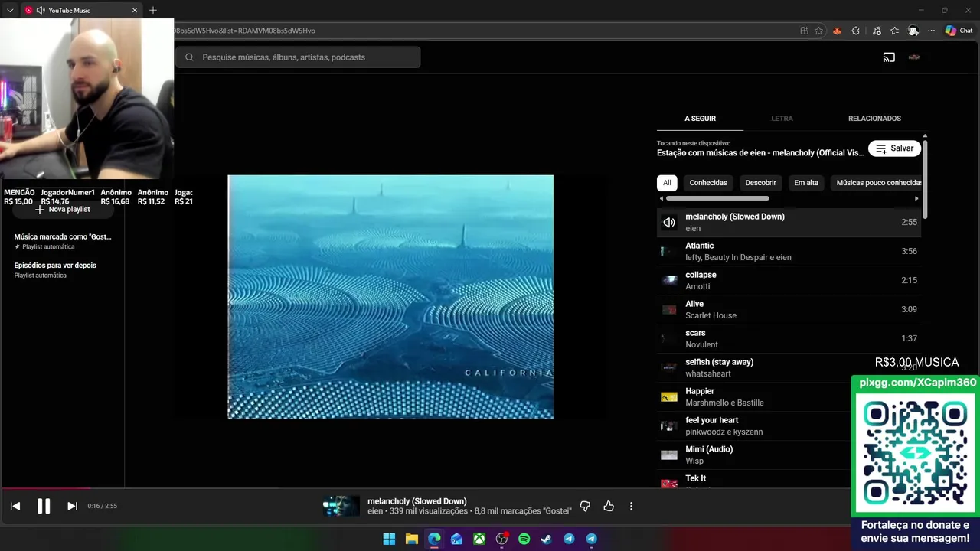980x551 pixels.
Task: Select the All filter chip
Action: [x=667, y=183]
